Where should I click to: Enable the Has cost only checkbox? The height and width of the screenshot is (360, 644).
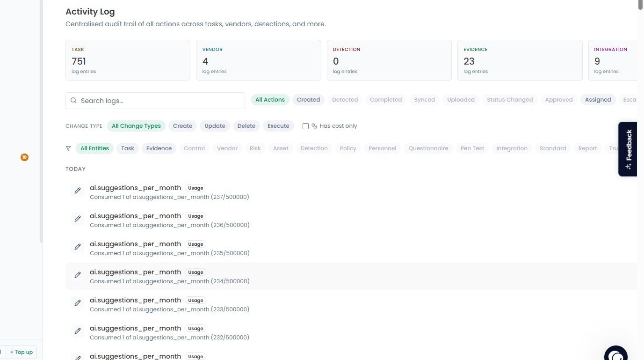click(305, 126)
